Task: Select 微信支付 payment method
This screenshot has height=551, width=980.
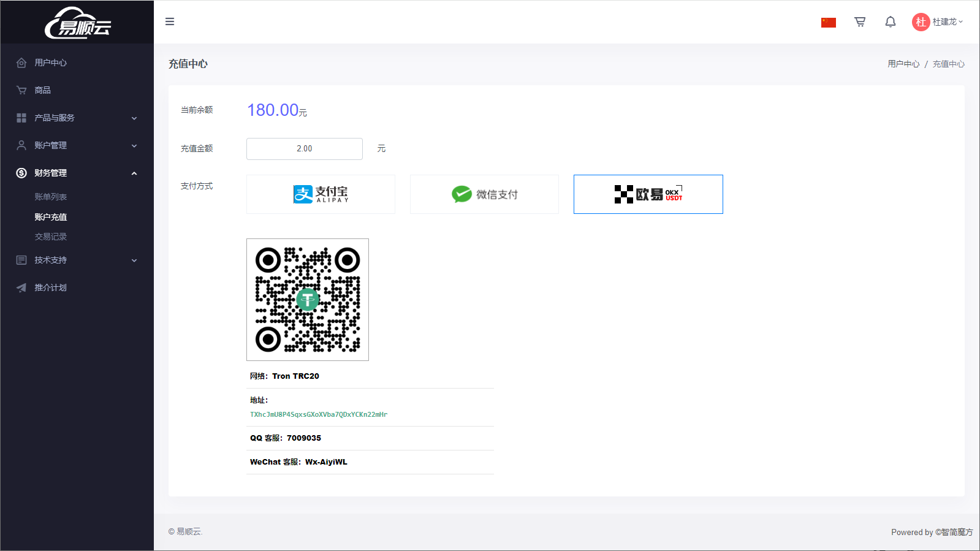Action: coord(484,194)
